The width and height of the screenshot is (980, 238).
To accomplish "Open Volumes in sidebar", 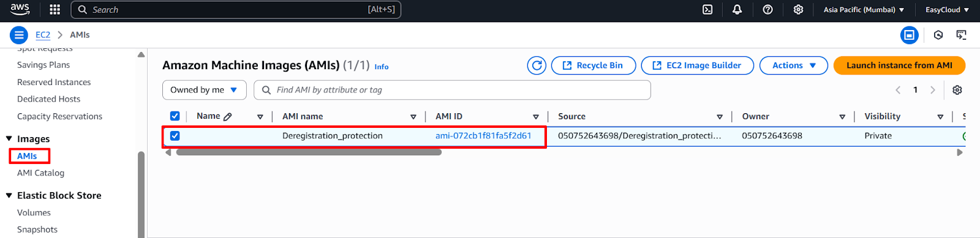I will click(34, 213).
